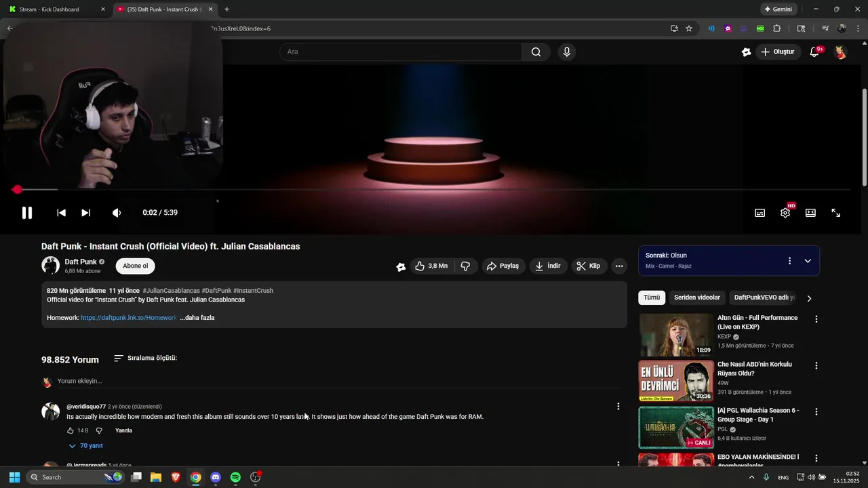This screenshot has height=488, width=868.
Task: Open menu for 'Altın Gün' recommended video
Action: pos(816,319)
